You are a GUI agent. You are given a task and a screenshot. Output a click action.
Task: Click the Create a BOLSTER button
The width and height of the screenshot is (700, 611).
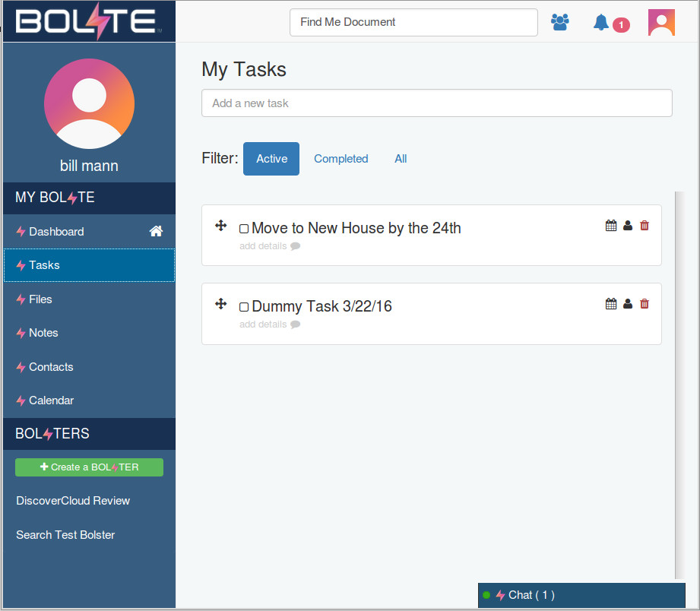(x=89, y=467)
